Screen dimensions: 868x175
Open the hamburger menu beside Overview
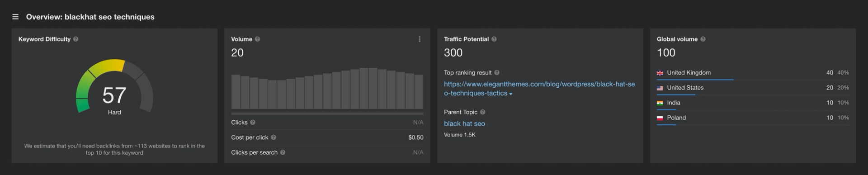coord(15,17)
